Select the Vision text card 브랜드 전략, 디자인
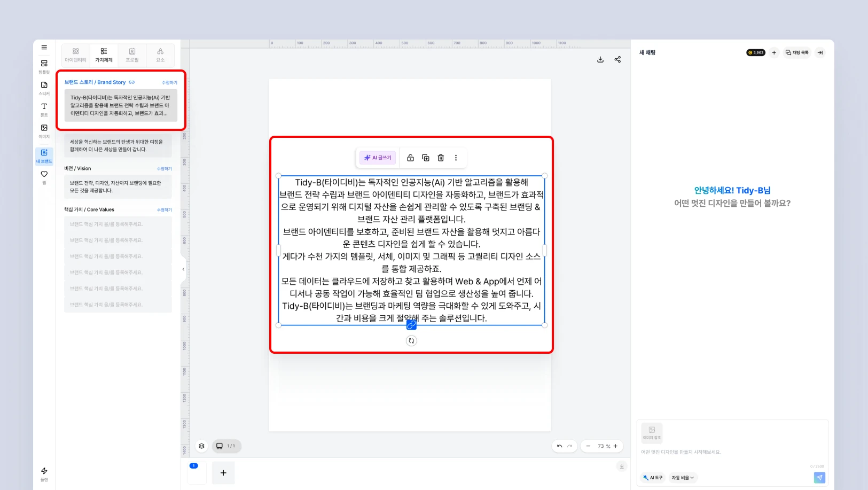868x490 pixels. tap(118, 186)
